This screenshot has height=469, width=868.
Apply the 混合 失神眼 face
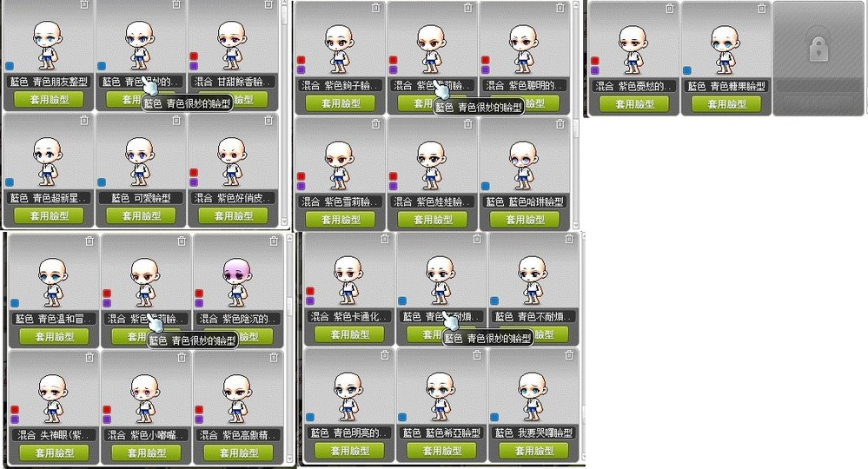(x=54, y=453)
